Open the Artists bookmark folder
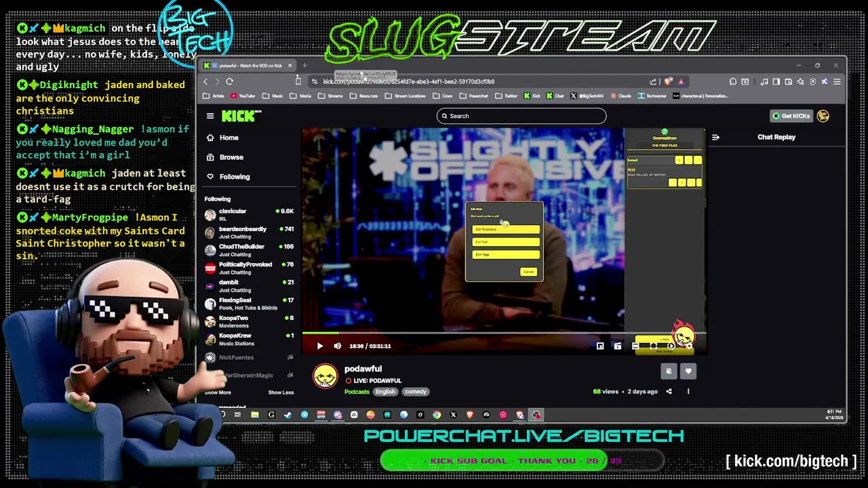This screenshot has width=868, height=488. click(214, 96)
